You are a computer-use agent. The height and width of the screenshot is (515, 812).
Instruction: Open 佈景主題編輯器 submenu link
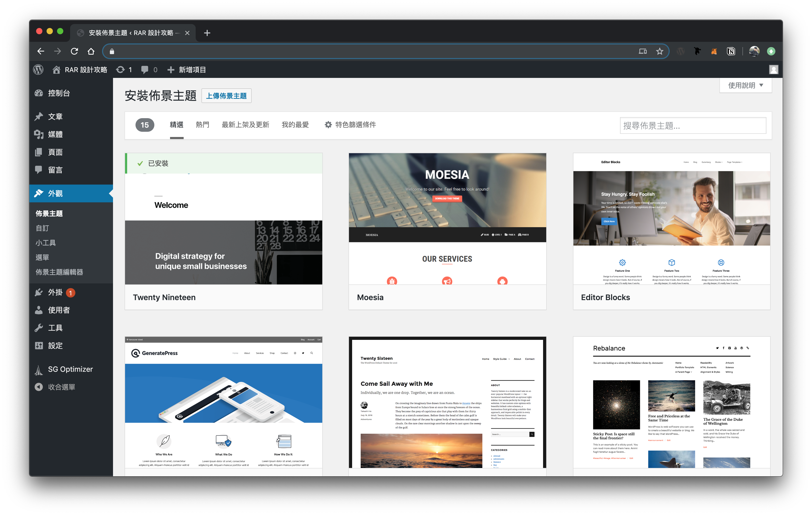(59, 272)
